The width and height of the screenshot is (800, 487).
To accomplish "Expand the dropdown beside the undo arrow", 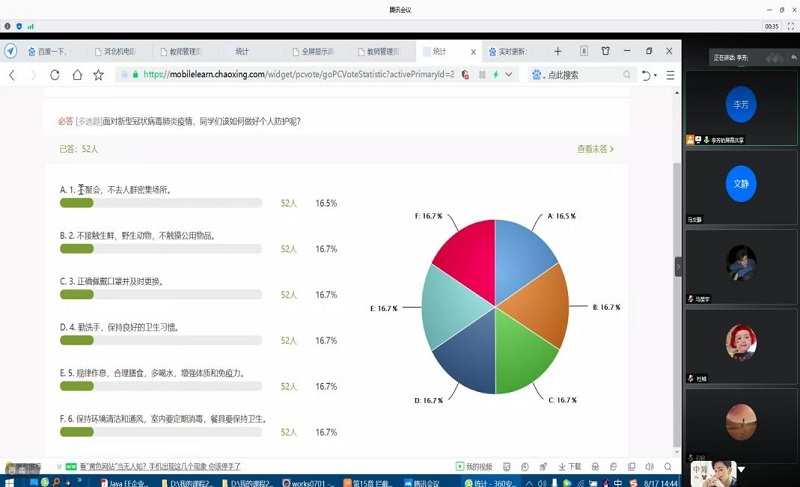I will [x=656, y=75].
